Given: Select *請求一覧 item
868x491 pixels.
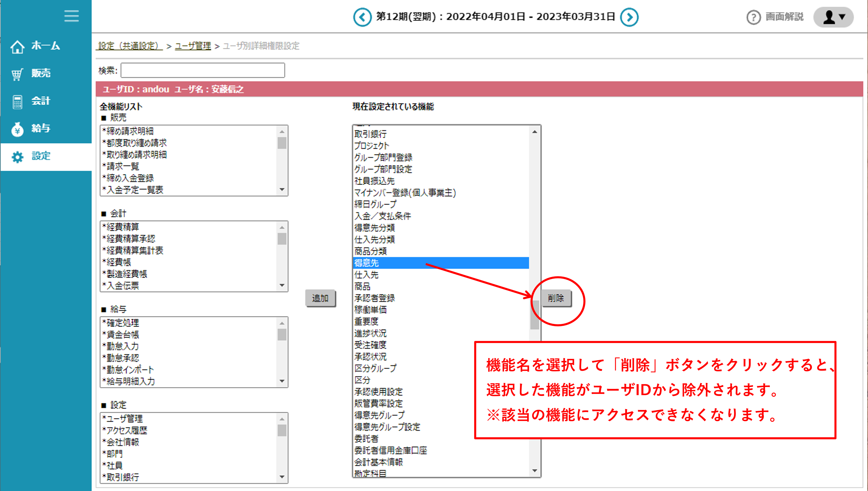Looking at the screenshot, I should (x=189, y=166).
